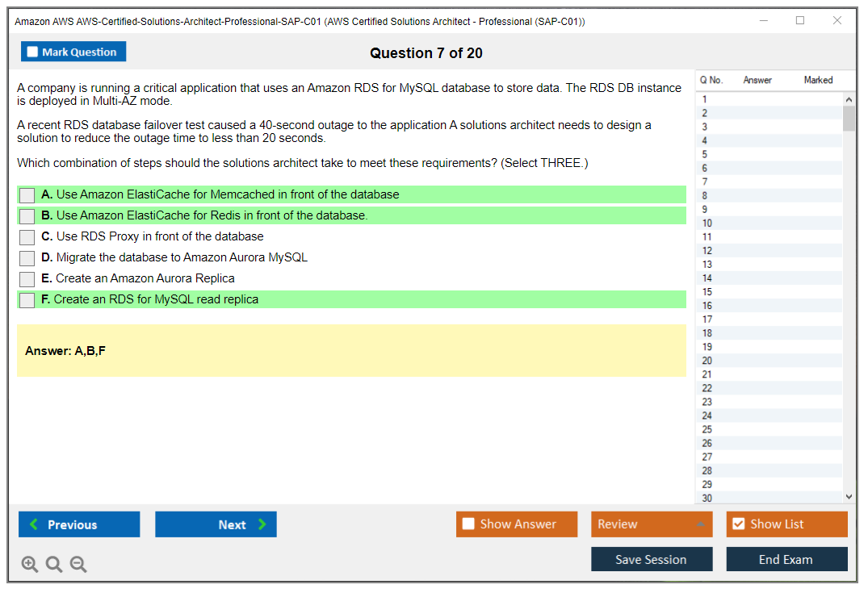868x593 pixels.
Task: Jump to question 20 in list
Action: click(x=707, y=361)
